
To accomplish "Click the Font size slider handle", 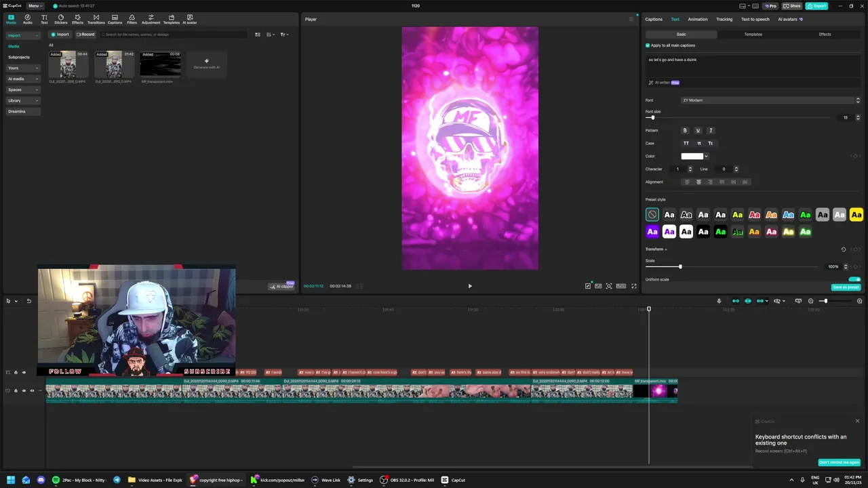I will [652, 118].
